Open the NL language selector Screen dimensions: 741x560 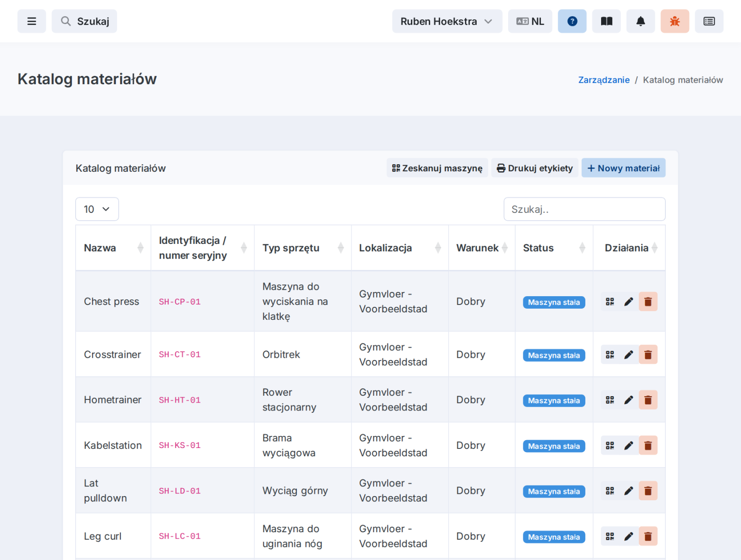(x=530, y=21)
